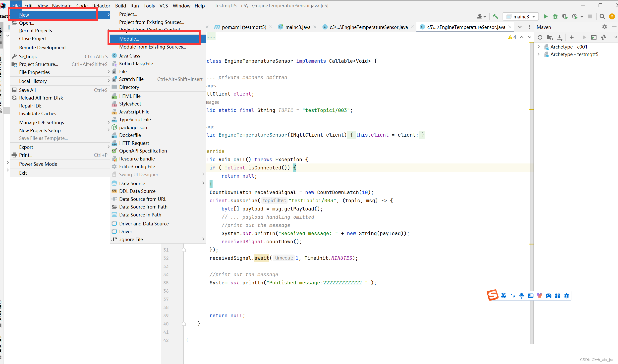The image size is (618, 364).
Task: Show hidden editor tabs dropdown chevron
Action: (x=520, y=27)
